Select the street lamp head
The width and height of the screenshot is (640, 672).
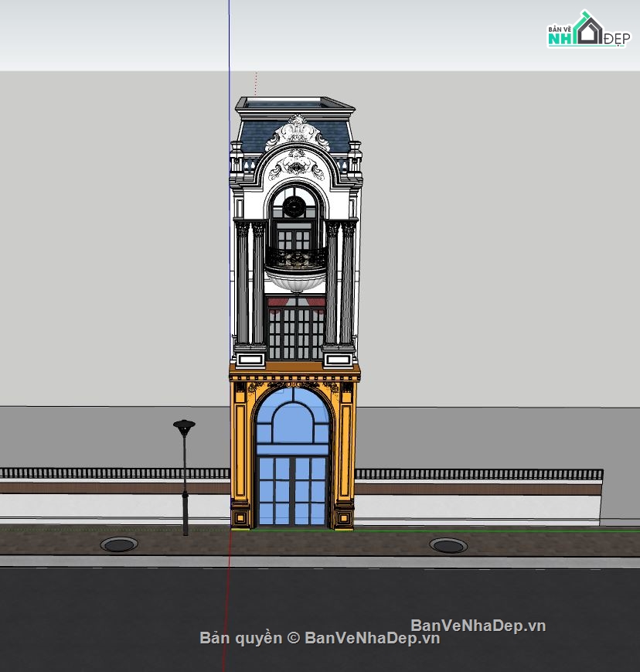click(184, 425)
